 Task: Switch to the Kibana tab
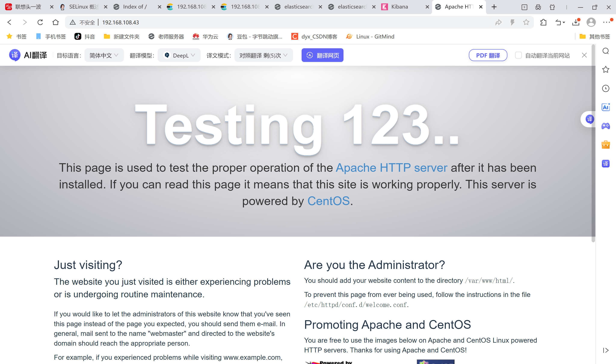[x=400, y=7]
